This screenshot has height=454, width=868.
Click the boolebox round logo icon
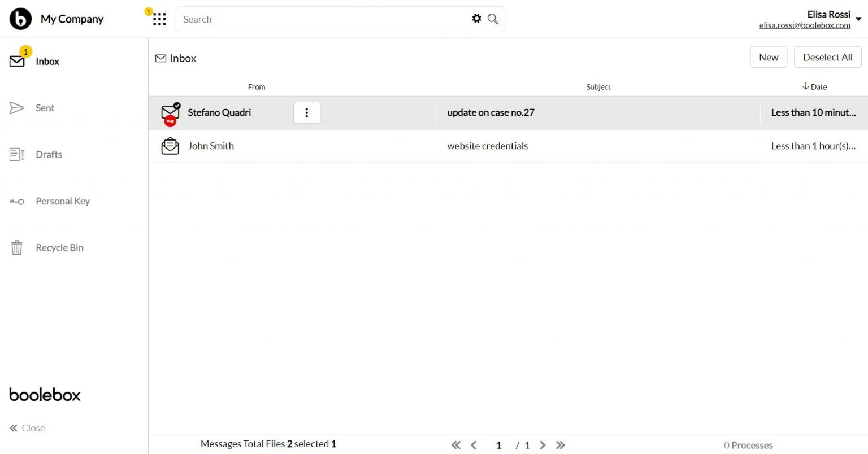tap(20, 19)
